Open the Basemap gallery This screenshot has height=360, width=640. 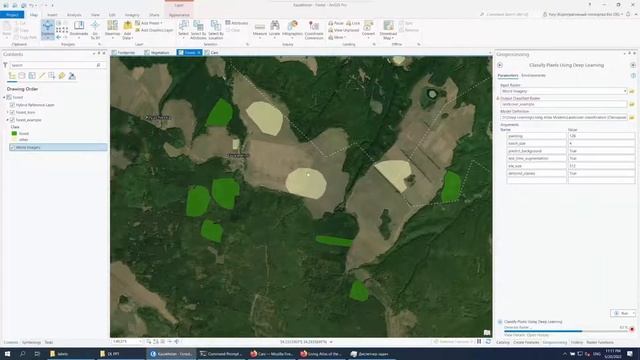112,29
